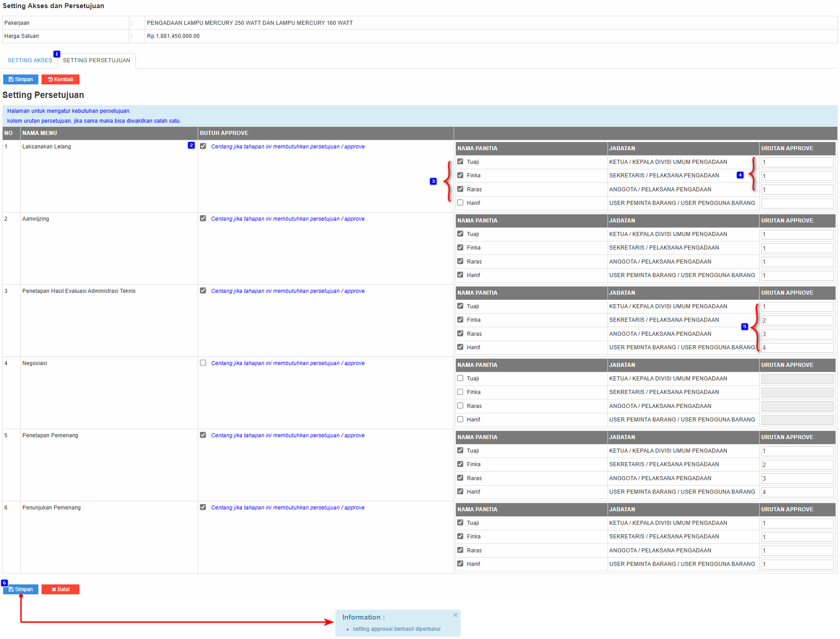Click blue step marker number 3
Viewport: 840px width, 639px height.
pos(433,181)
